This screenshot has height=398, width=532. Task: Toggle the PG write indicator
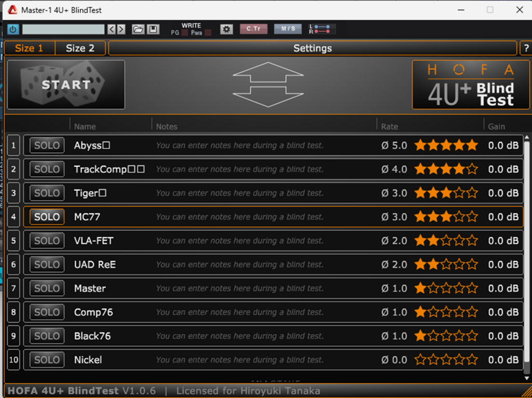[x=185, y=33]
